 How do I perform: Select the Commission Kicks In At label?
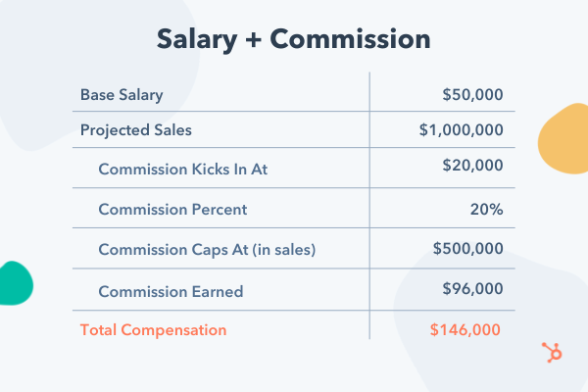(x=183, y=169)
